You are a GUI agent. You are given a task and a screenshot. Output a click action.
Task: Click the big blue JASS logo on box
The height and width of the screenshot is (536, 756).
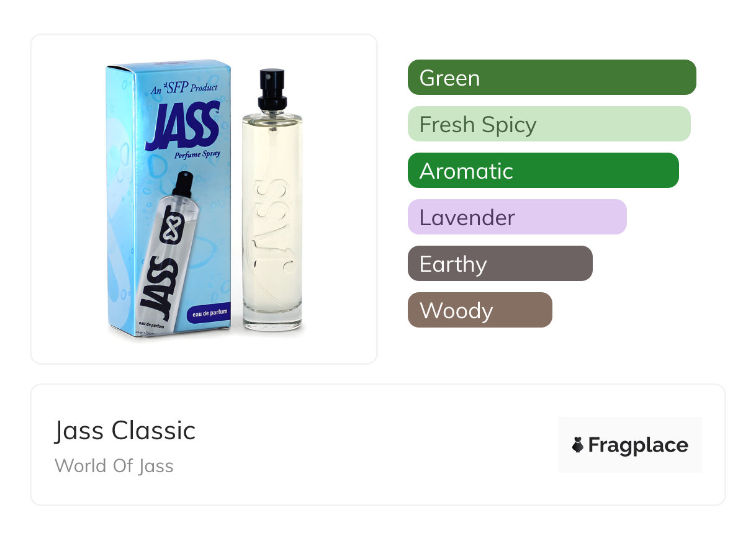coord(182,126)
